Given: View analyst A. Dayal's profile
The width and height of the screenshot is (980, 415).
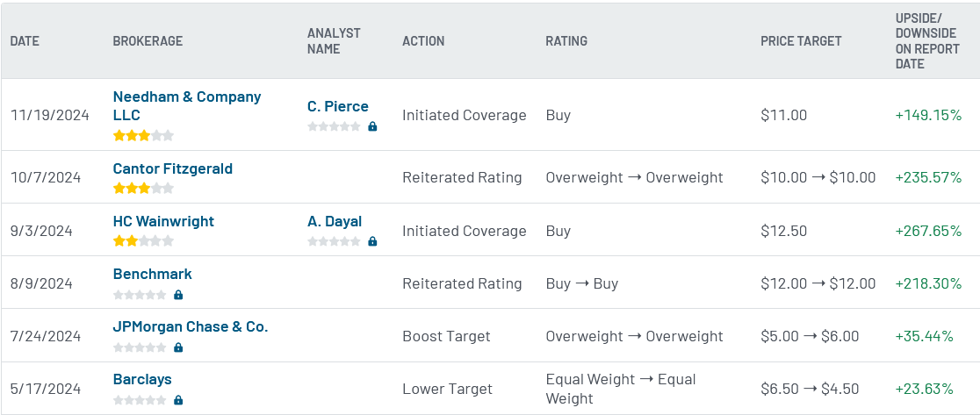Looking at the screenshot, I should (x=335, y=222).
